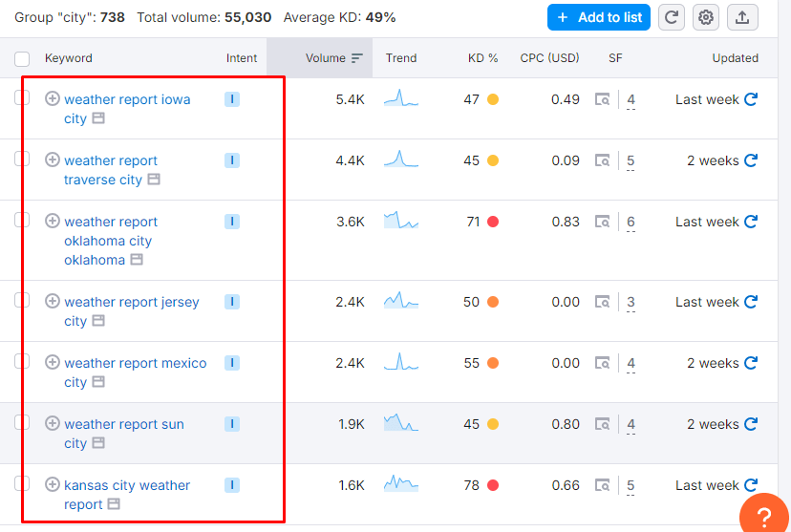Check the 'weather report sun city' row
The width and height of the screenshot is (791, 532).
click(x=22, y=421)
